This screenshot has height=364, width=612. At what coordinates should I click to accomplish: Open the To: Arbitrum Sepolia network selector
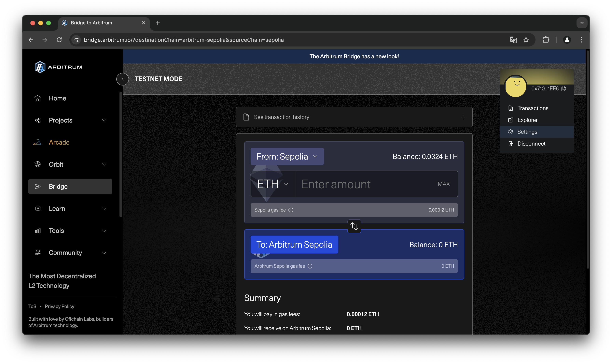point(294,245)
